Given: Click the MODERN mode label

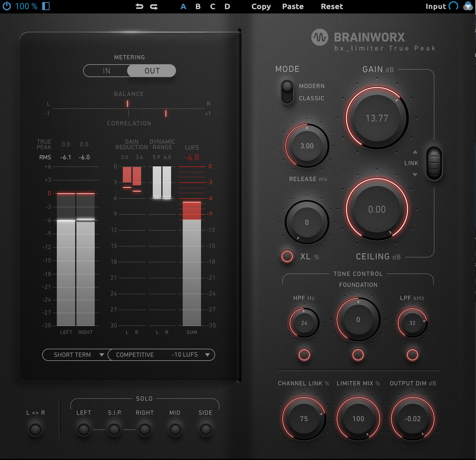Looking at the screenshot, I should [312, 86].
